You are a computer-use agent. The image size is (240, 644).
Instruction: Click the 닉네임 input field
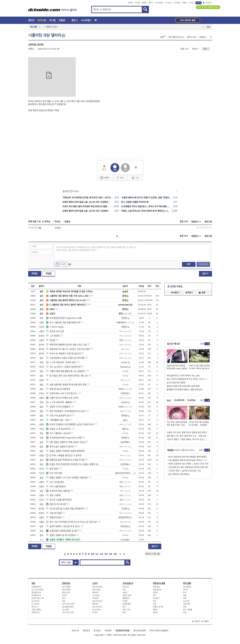[41, 246]
